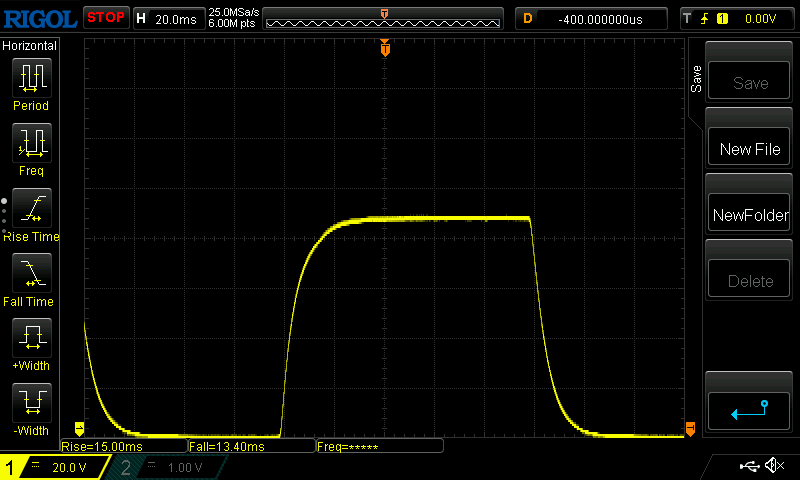The image size is (800, 480).
Task: Select the Rise Time measurement icon
Action: [x=32, y=208]
